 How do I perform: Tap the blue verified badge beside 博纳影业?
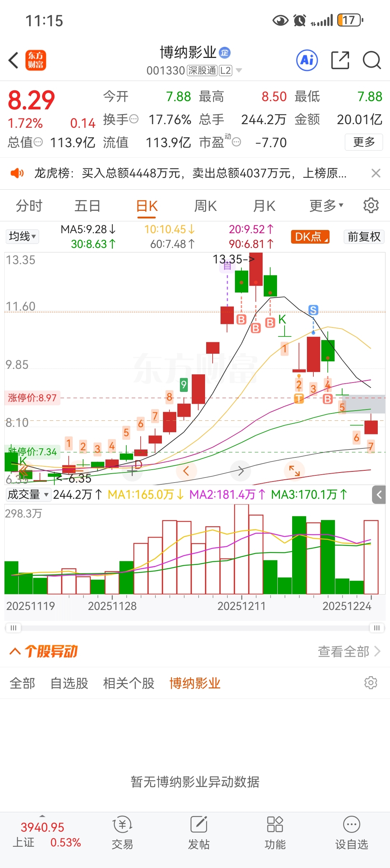225,53
